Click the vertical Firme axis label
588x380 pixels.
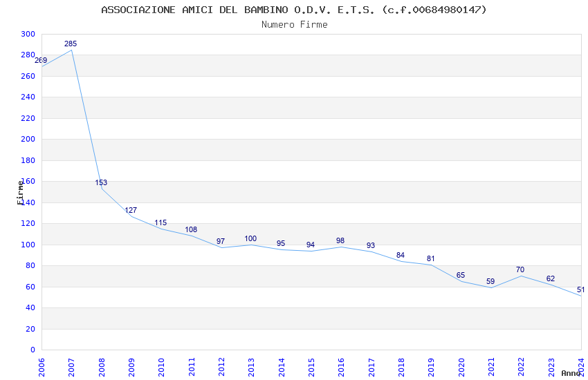pyautogui.click(x=20, y=193)
